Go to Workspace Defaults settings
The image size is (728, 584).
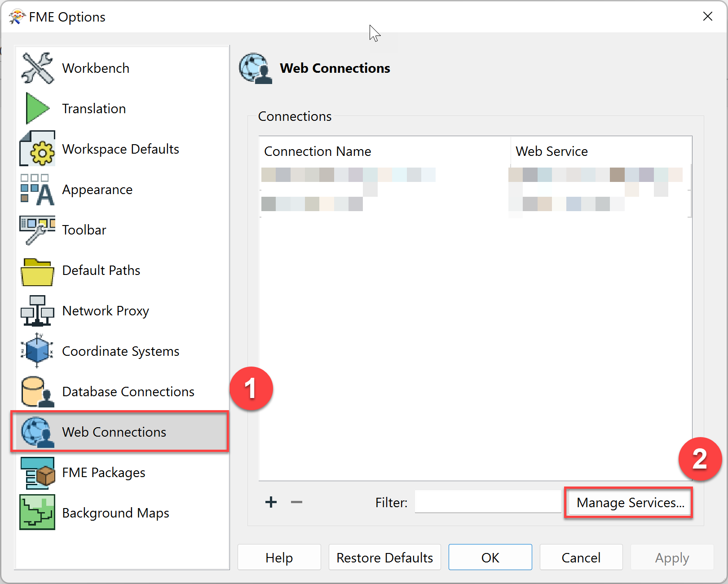(x=121, y=149)
